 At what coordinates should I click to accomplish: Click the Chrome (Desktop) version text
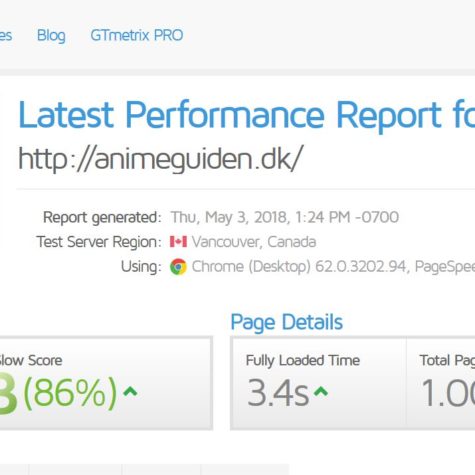333,267
